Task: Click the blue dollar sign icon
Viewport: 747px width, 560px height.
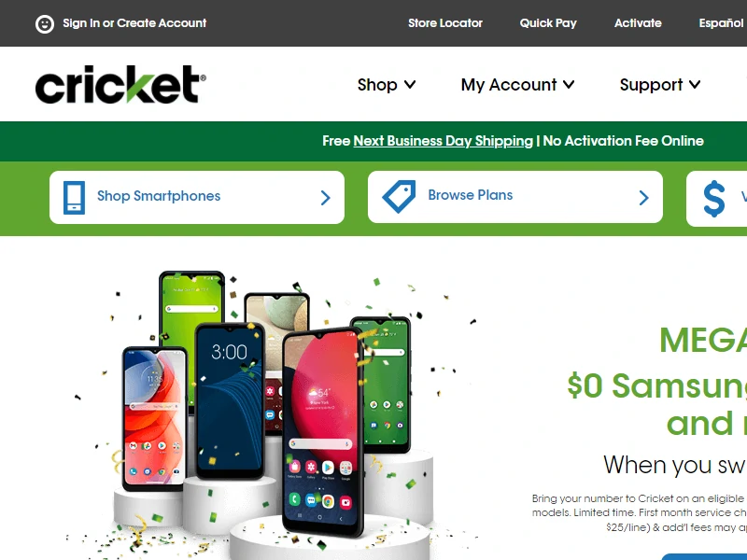Action: (714, 198)
